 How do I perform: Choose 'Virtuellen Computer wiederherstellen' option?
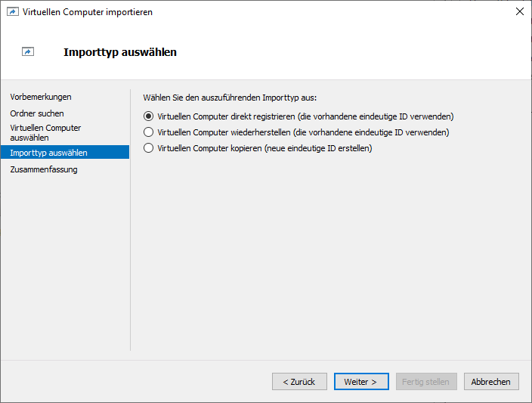(148, 132)
